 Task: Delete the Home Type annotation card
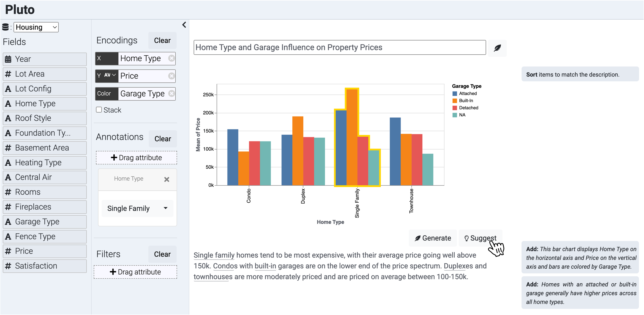166,179
